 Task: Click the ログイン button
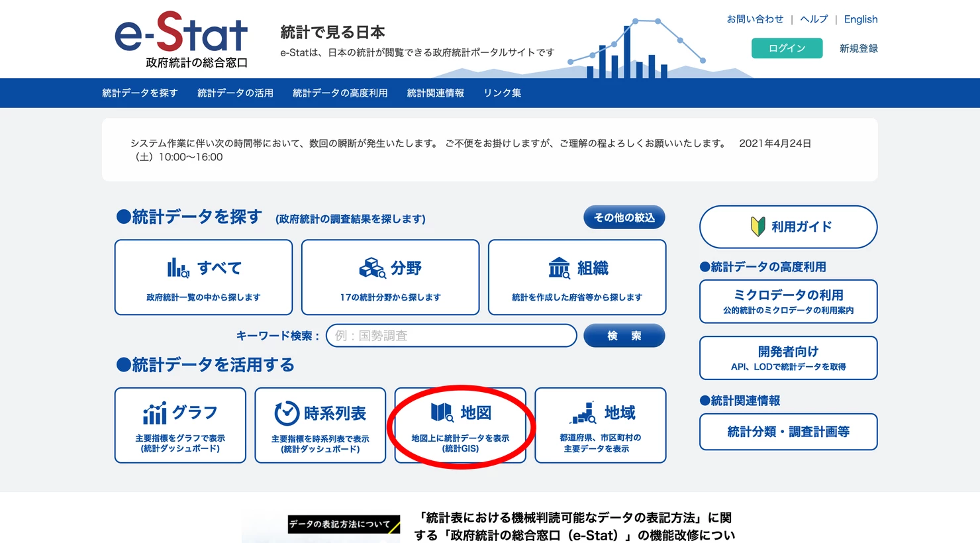(x=787, y=48)
